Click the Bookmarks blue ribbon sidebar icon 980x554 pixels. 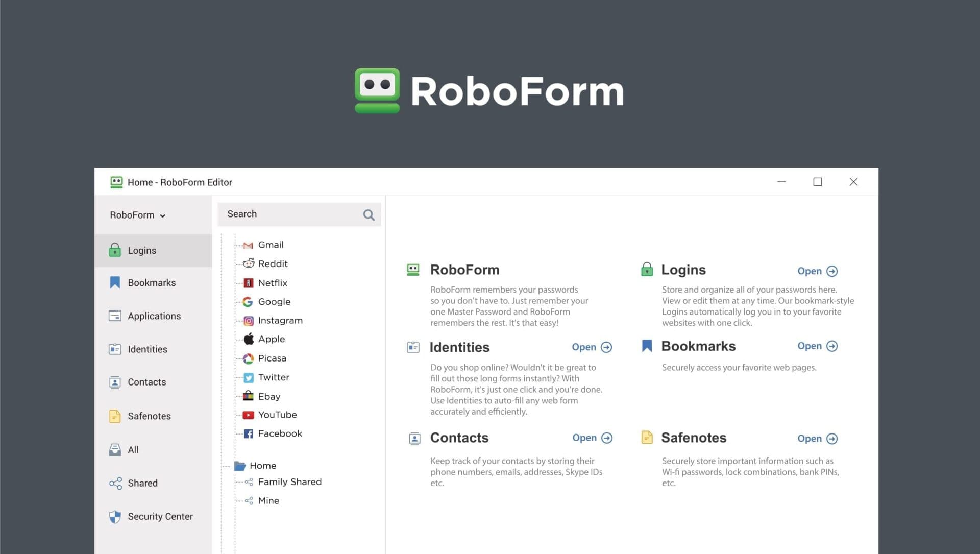coord(115,282)
